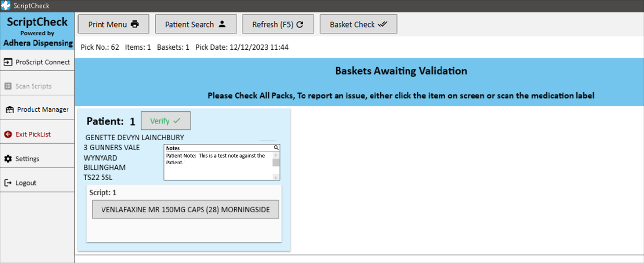Click the 'Baskets: 1' text
The image size is (644, 263).
[x=173, y=48]
